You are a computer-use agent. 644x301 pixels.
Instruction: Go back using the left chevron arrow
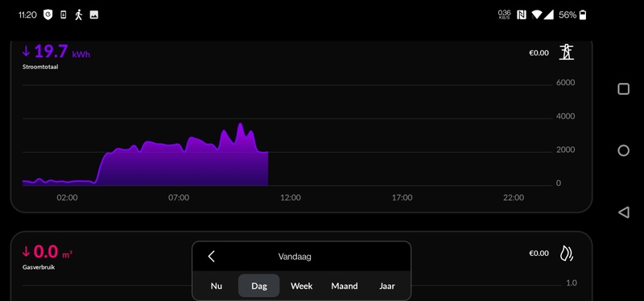pos(211,257)
